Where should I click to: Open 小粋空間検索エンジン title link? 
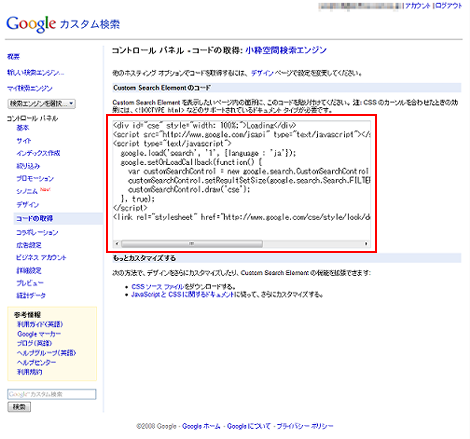286,50
